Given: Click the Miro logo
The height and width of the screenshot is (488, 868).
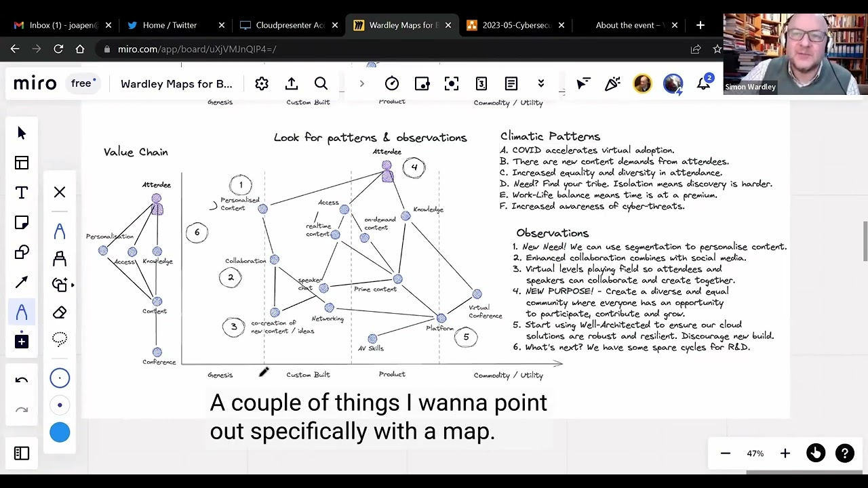Looking at the screenshot, I should pyautogui.click(x=35, y=84).
